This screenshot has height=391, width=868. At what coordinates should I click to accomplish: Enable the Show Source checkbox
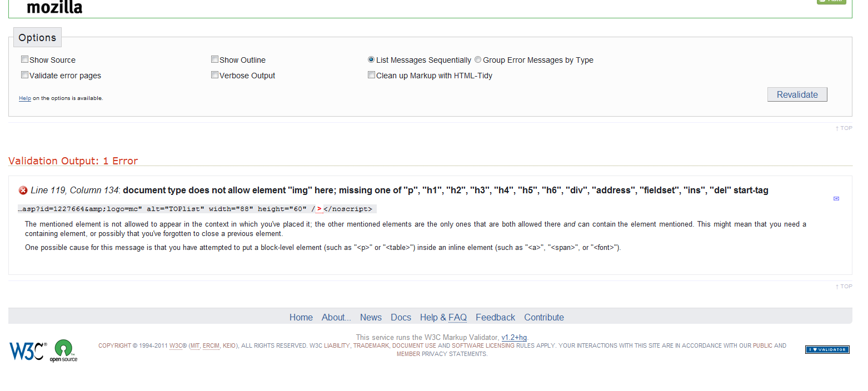[25, 59]
